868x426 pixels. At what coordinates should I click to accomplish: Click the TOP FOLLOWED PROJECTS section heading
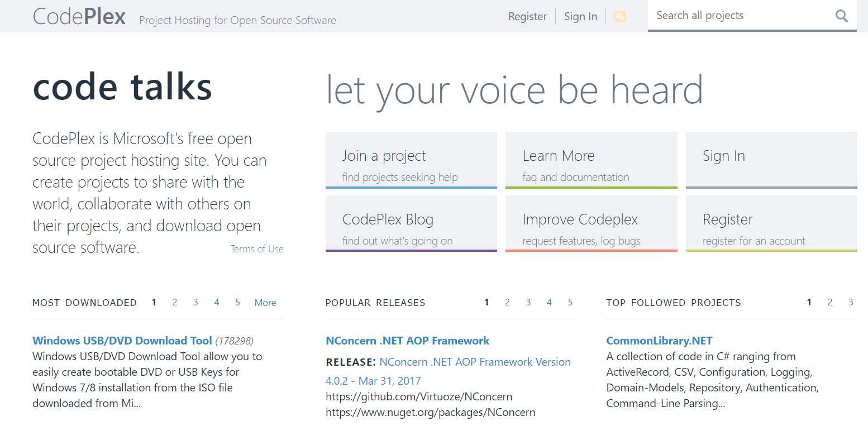[x=674, y=303]
